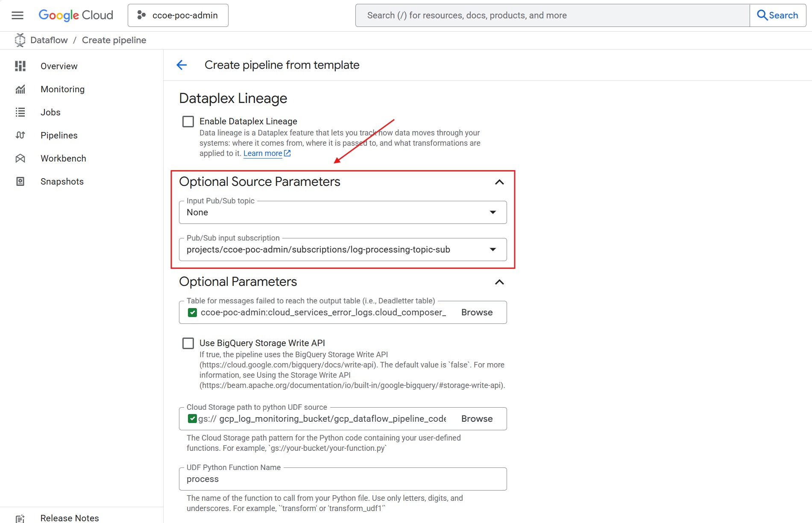The width and height of the screenshot is (812, 523).
Task: Toggle Use BigQuery Storage Write API checkbox
Action: pyautogui.click(x=188, y=344)
